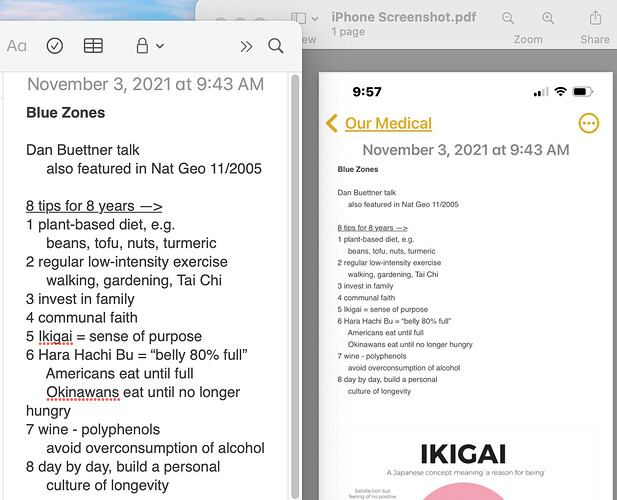Screen dimensions: 617x500
Task: Click the underlined word Okinawans in Notes
Action: click(83, 392)
